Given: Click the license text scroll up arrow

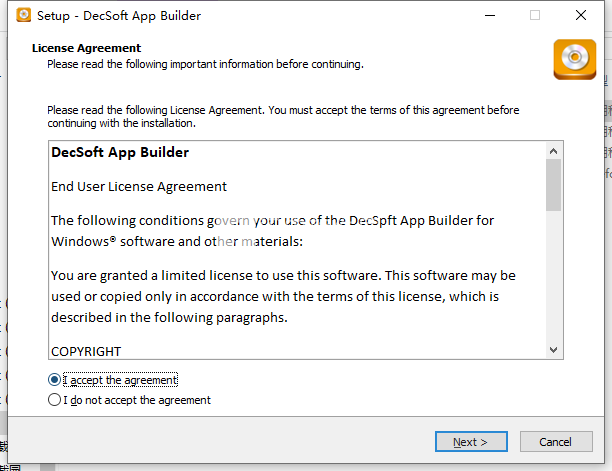Looking at the screenshot, I should click(x=553, y=151).
